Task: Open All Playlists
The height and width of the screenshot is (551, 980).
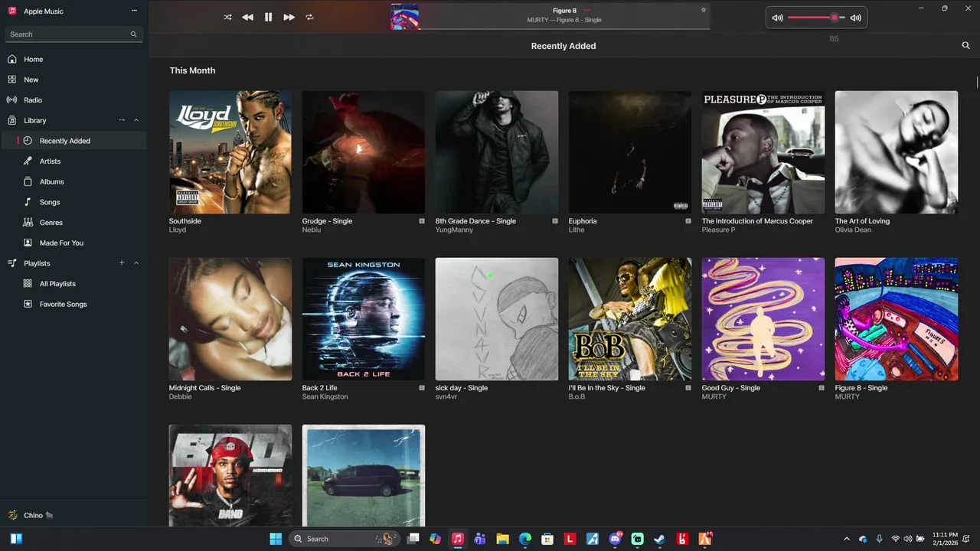Action: click(73, 284)
